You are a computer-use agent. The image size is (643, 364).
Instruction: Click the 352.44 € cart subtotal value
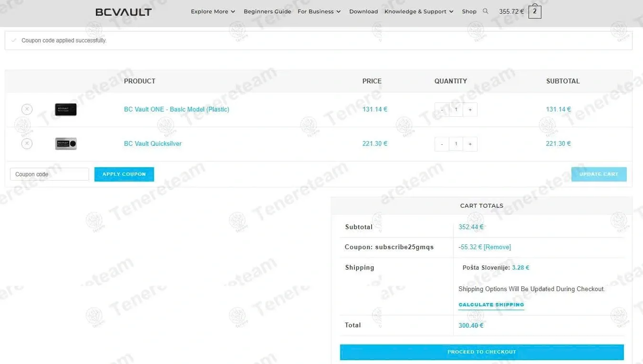pos(471,227)
